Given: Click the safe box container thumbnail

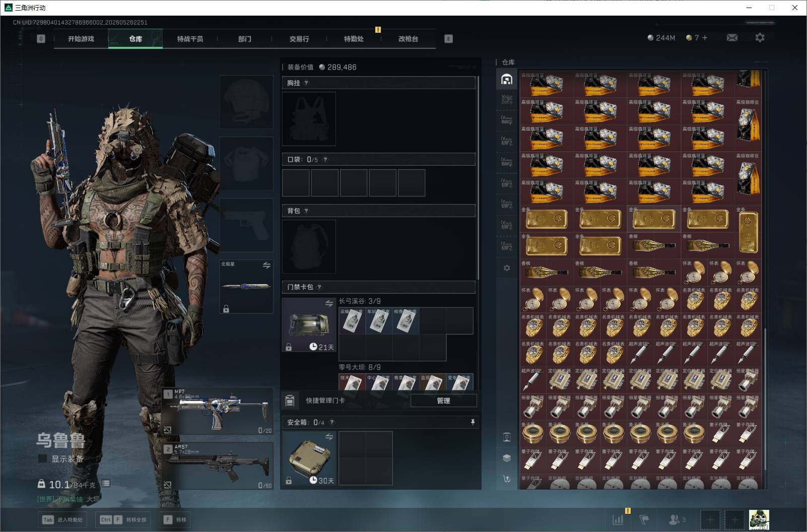Looking at the screenshot, I should 309,458.
